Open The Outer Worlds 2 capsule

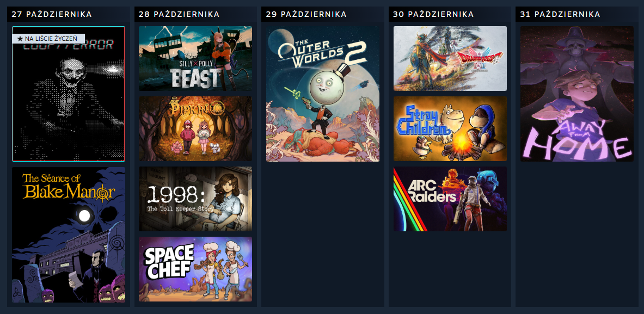[323, 94]
